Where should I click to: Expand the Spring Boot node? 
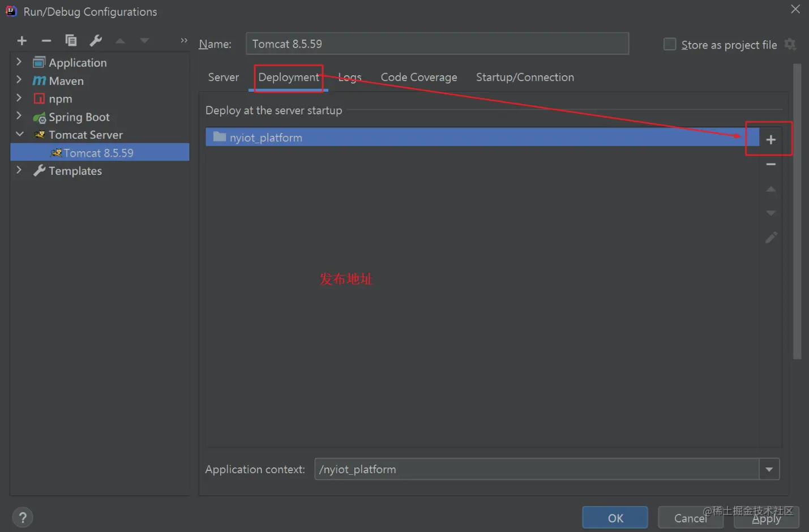click(x=19, y=116)
